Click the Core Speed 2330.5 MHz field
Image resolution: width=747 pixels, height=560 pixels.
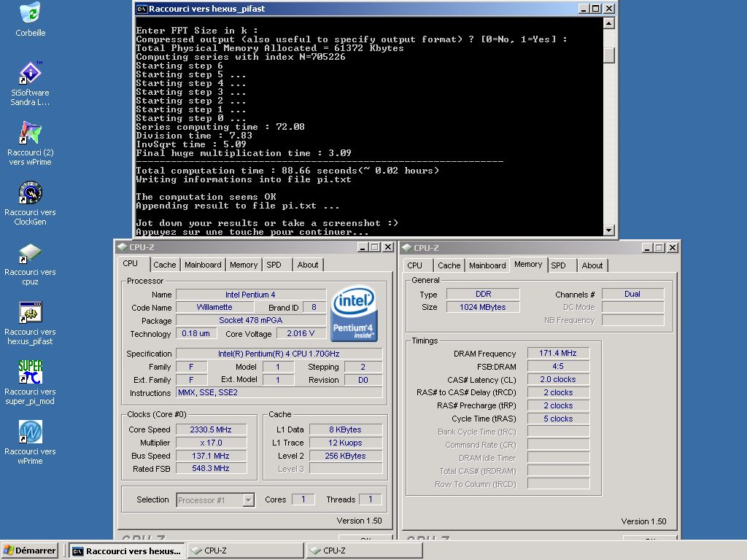[x=211, y=429]
